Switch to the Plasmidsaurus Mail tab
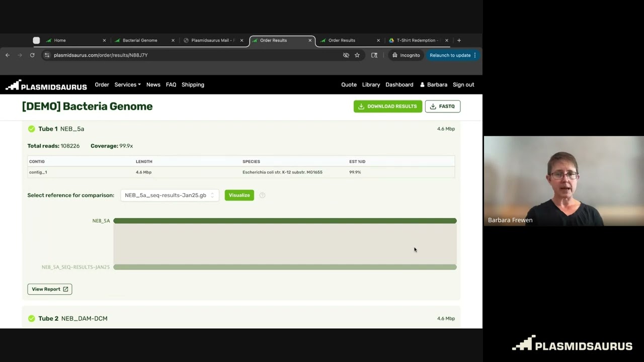 (213, 40)
